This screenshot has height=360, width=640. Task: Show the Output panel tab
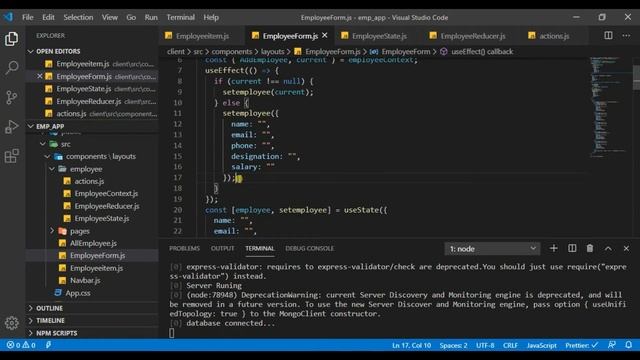tap(222, 248)
